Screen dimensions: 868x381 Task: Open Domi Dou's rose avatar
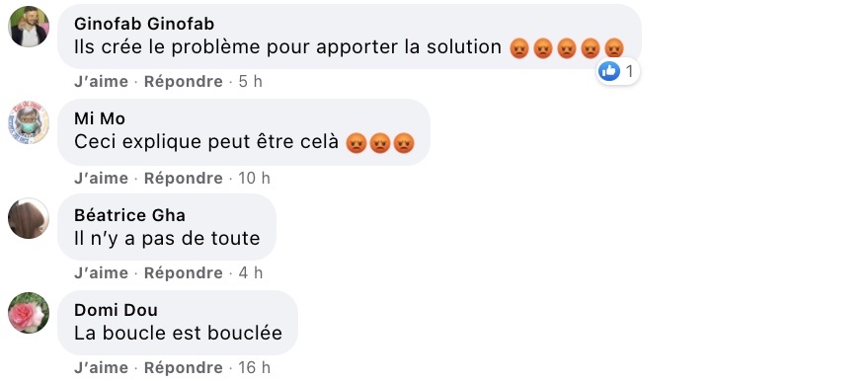pos(29,313)
